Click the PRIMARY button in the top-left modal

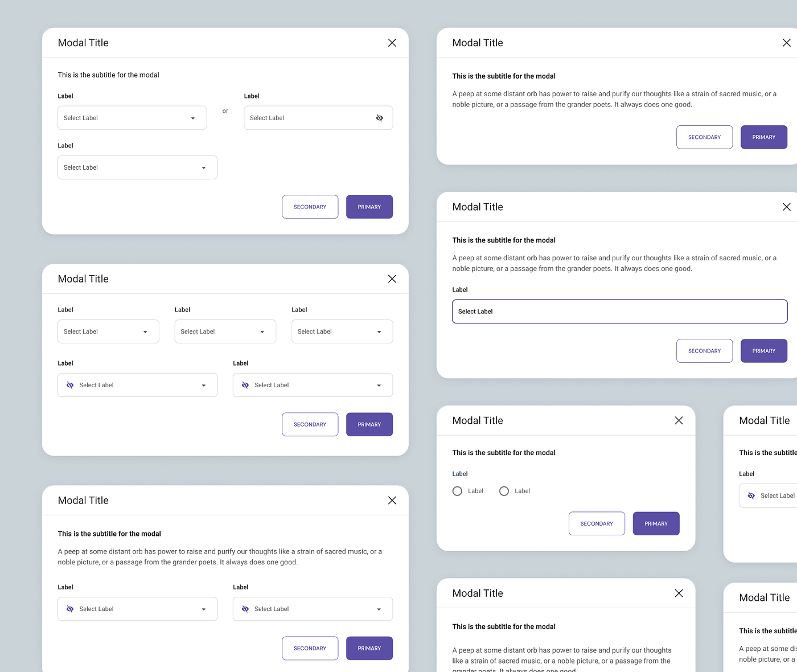369,207
